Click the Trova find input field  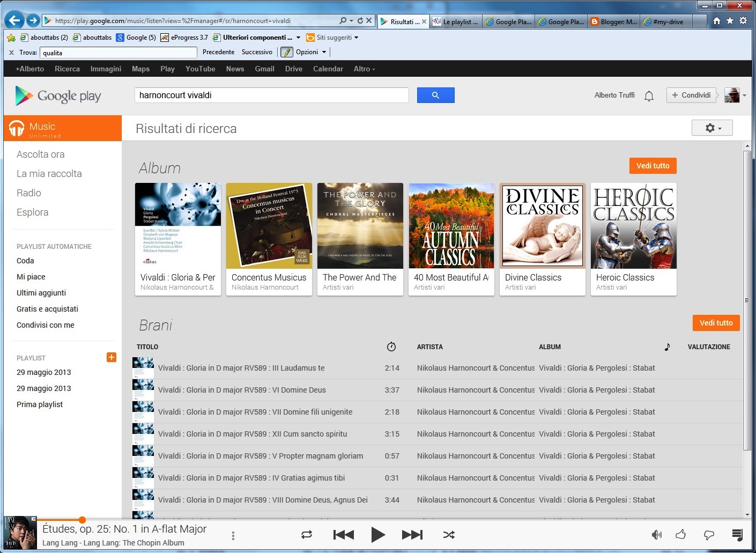(118, 53)
